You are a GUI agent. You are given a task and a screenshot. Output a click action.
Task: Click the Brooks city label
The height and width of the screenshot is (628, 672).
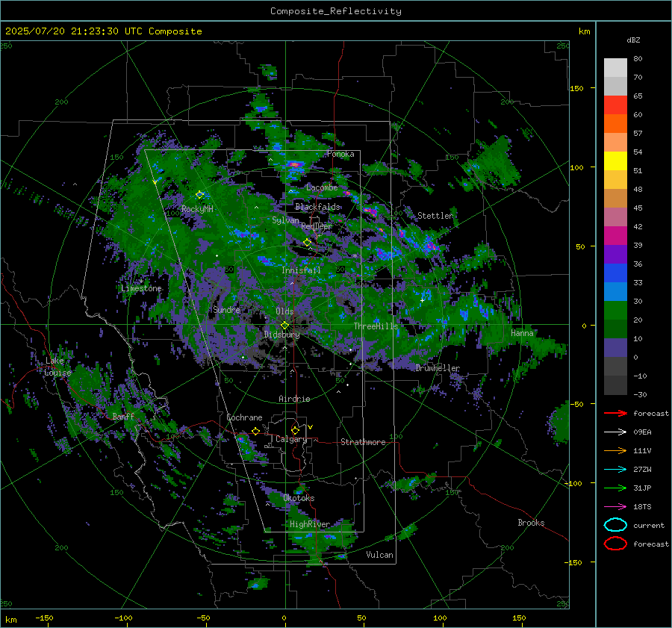click(x=531, y=523)
